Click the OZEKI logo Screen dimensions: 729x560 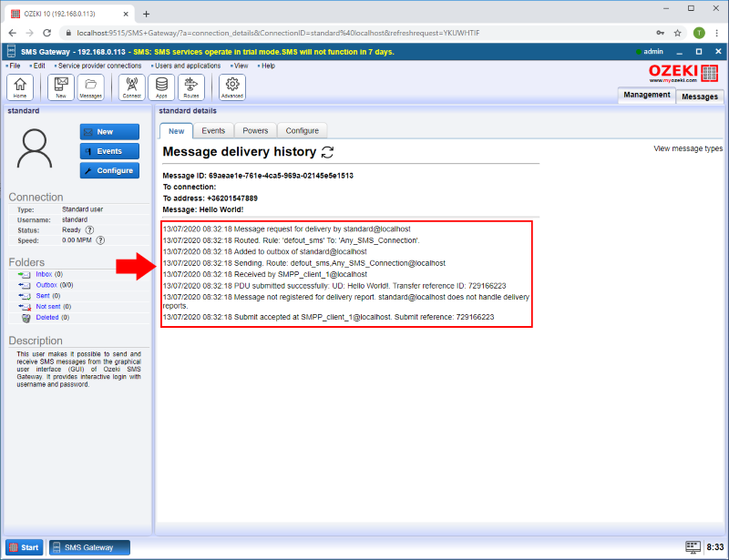683,74
